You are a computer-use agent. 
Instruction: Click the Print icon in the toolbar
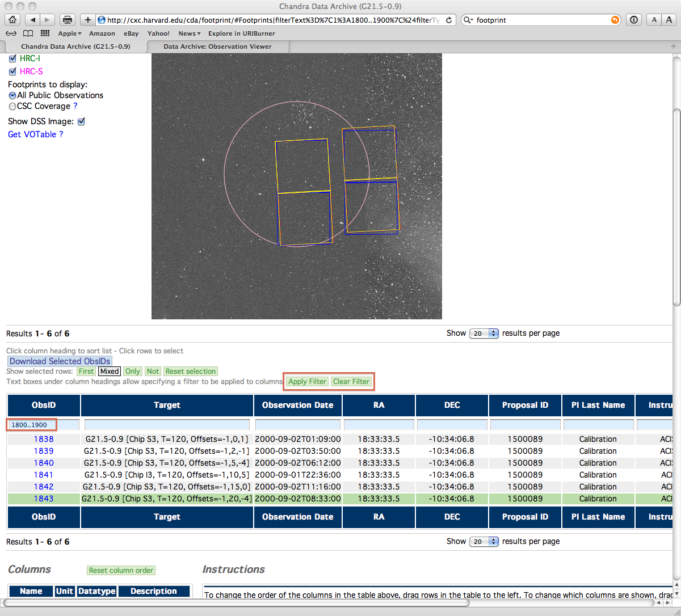[68, 20]
